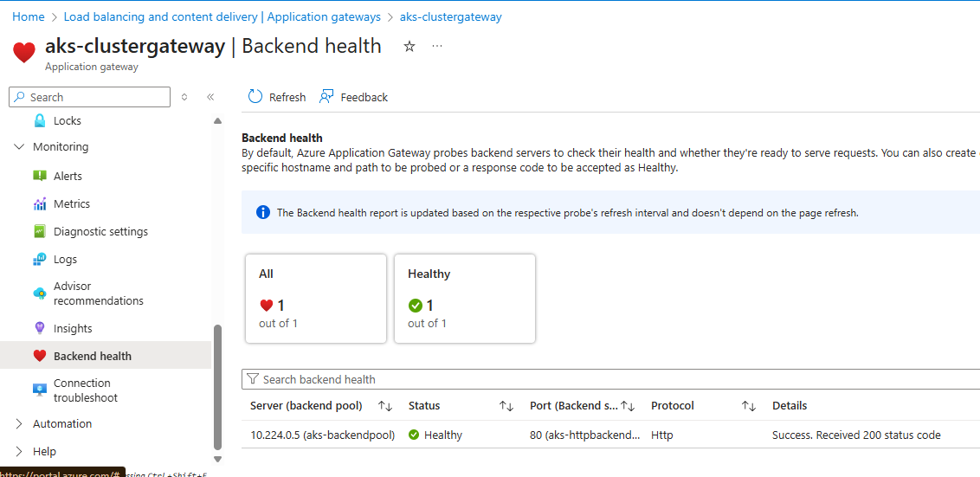Image resolution: width=980 pixels, height=477 pixels.
Task: Click the magnifier icon in sidebar search
Action: coord(20,97)
